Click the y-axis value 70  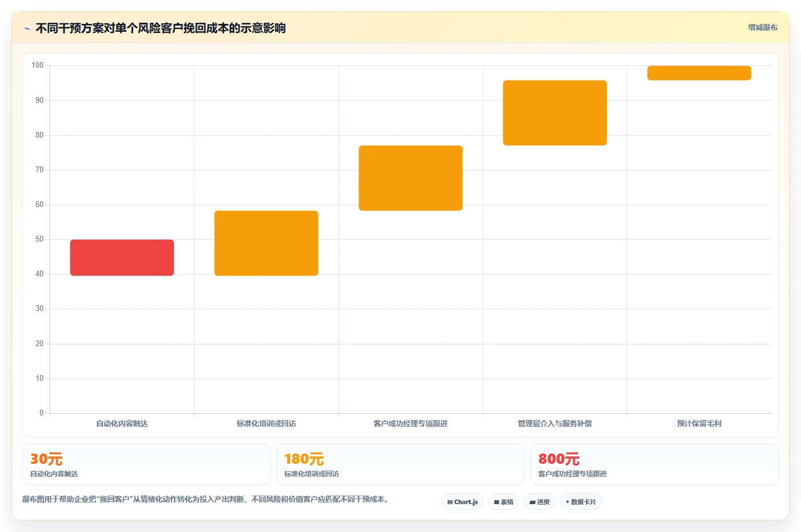coord(39,169)
